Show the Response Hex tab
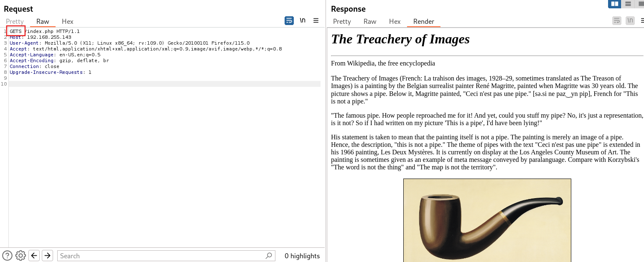 click(x=395, y=21)
